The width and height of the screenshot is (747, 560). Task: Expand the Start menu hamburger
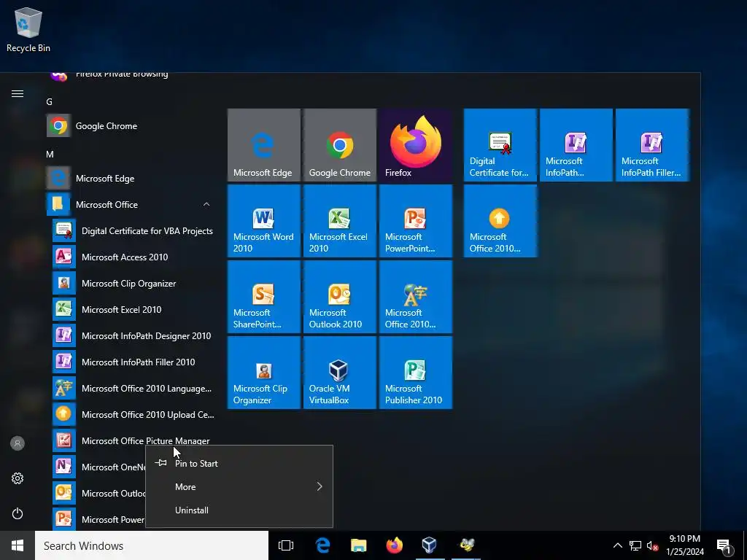coord(18,94)
